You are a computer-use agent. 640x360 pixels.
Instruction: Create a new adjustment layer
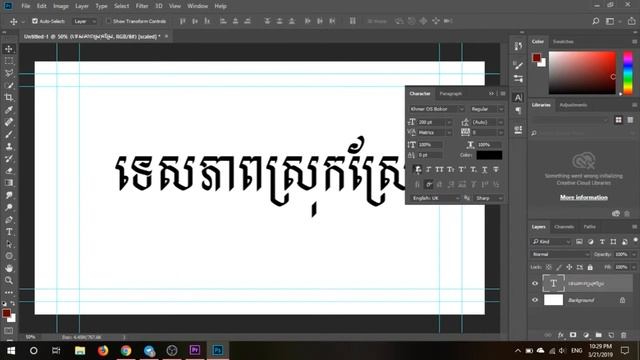(x=586, y=335)
